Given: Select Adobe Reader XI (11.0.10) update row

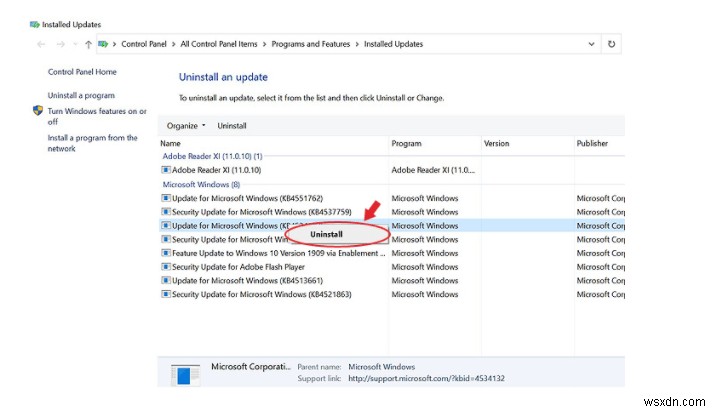Looking at the screenshot, I should (216, 170).
